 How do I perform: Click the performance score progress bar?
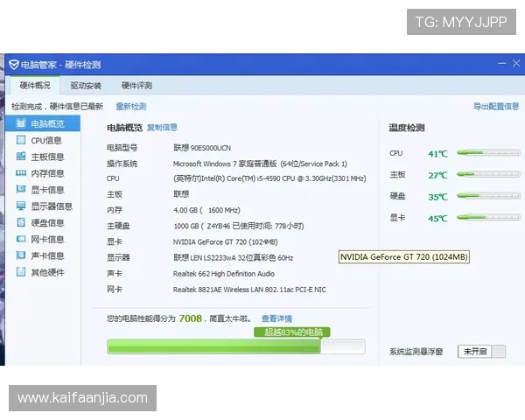point(235,346)
